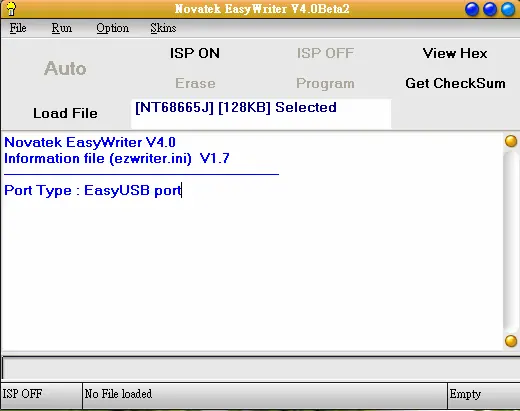Screen dimensions: 520x411
Task: Click the lightbulb app icon in title bar
Action: [x=11, y=9]
